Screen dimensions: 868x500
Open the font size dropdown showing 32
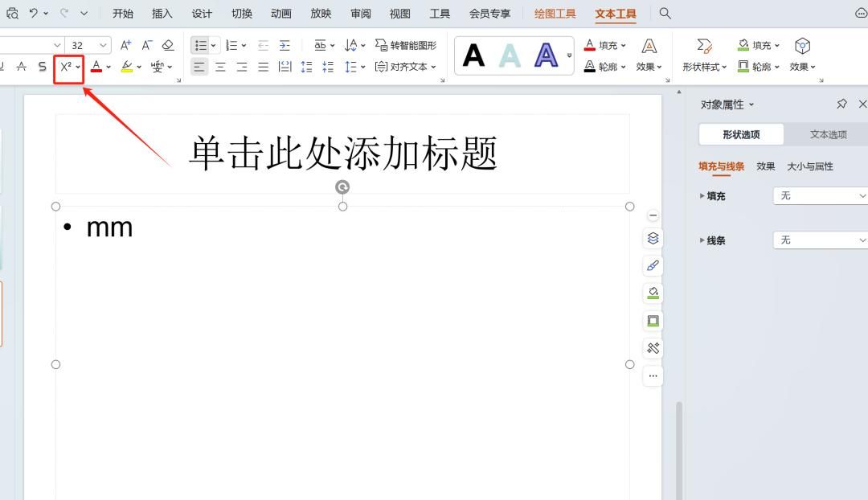click(x=87, y=45)
